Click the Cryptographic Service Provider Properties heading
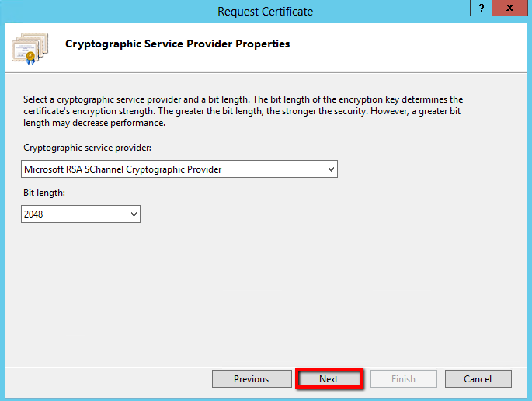 coord(177,44)
